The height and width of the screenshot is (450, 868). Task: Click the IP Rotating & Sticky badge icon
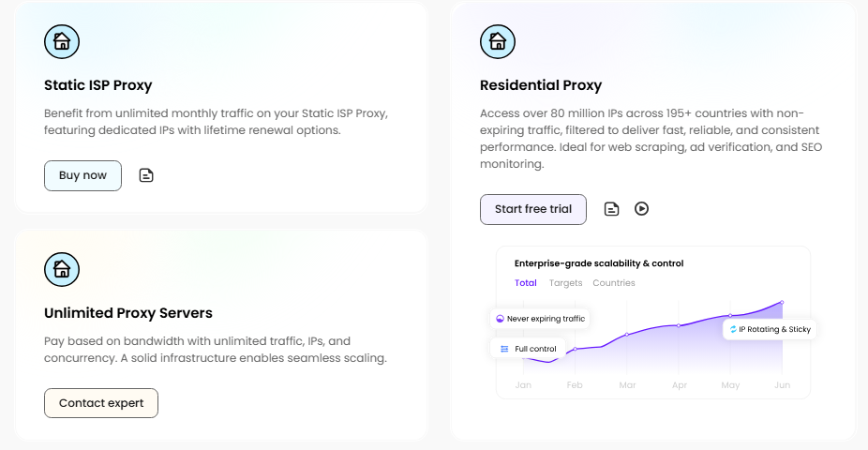[733, 330]
